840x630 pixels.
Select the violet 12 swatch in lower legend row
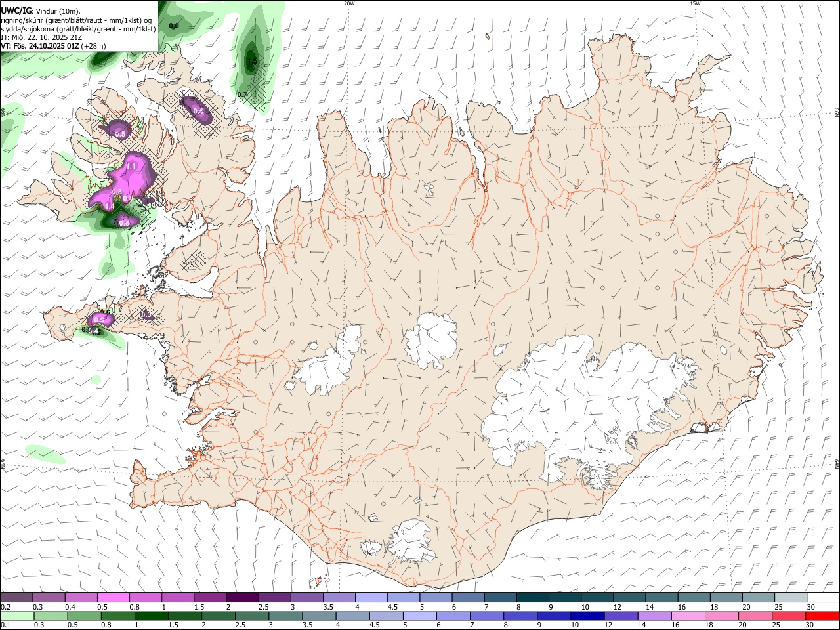621,616
